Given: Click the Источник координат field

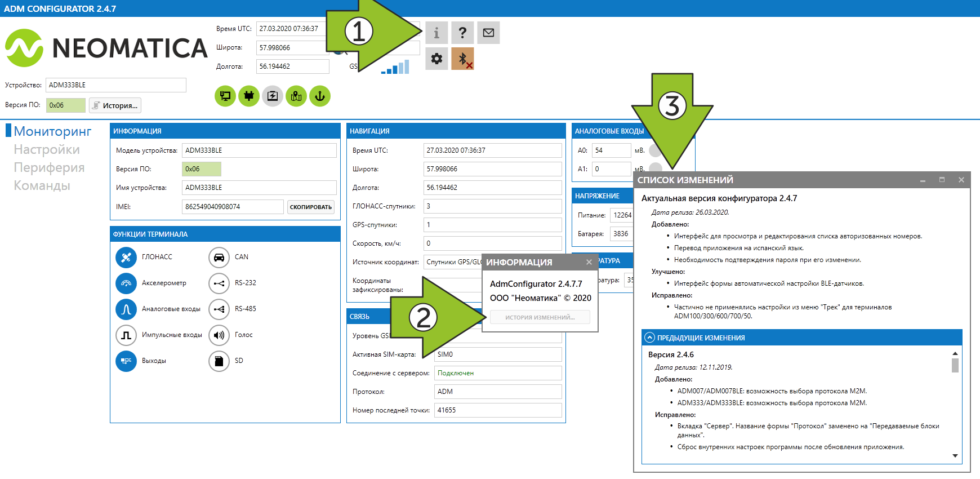Looking at the screenshot, I should point(453,262).
